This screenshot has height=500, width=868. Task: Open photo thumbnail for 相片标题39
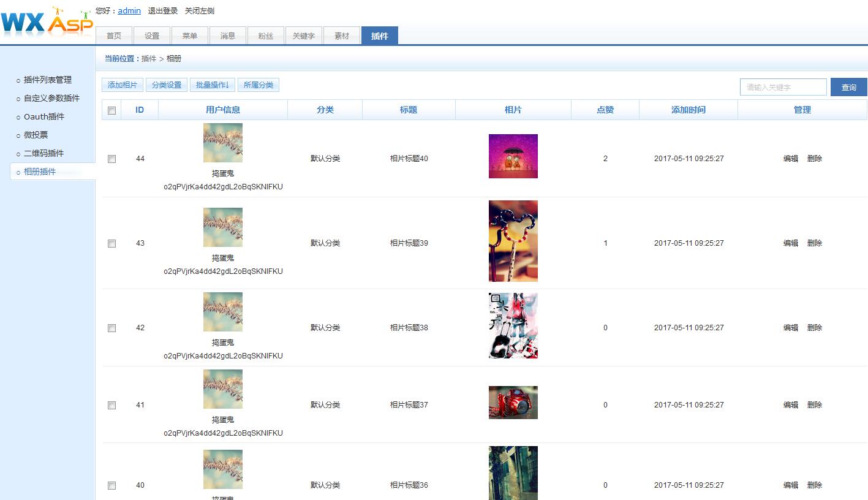click(513, 241)
